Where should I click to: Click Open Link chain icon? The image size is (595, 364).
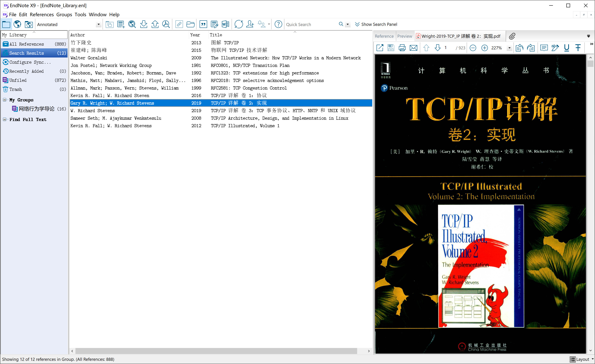click(x=179, y=24)
